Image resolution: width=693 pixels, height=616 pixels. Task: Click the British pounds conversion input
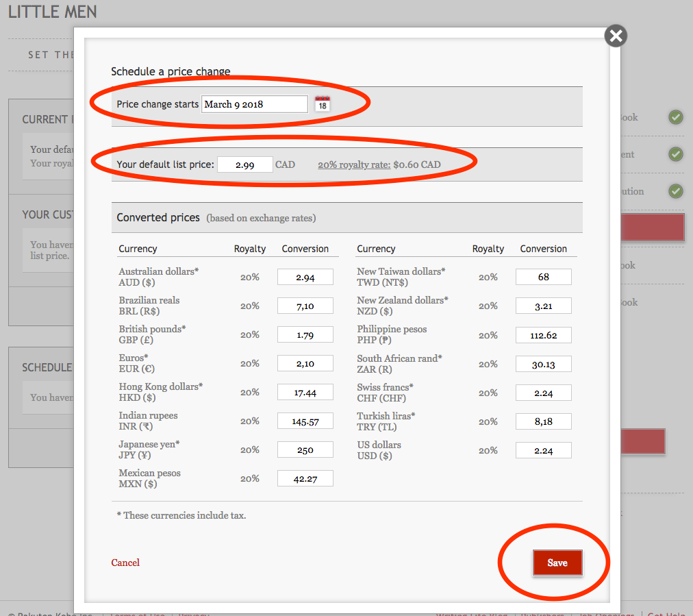click(305, 334)
